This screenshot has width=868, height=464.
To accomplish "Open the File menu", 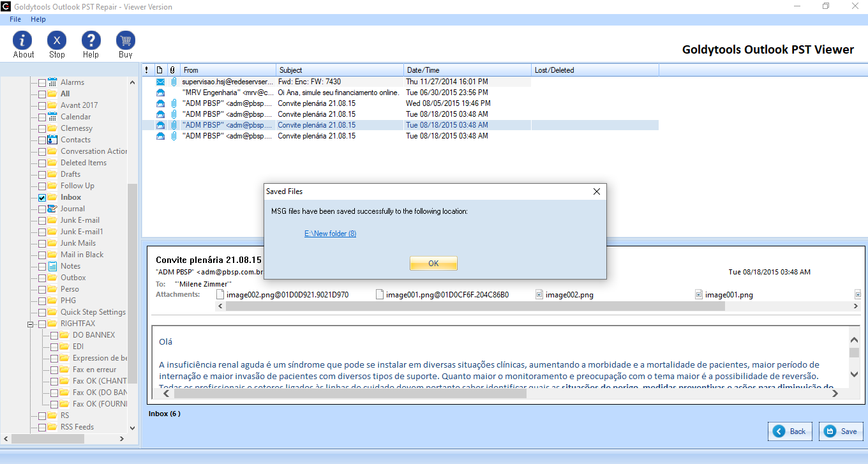I will (15, 19).
